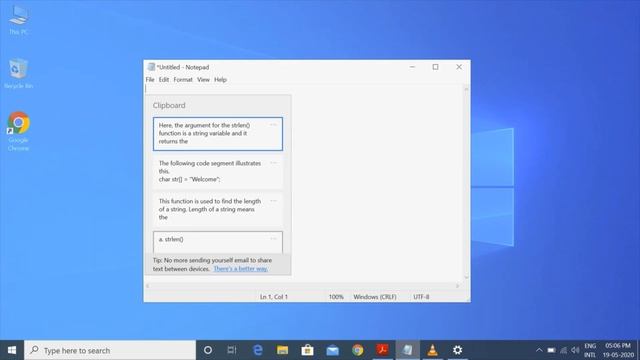Click the '100%' zoom status text
Image resolution: width=640 pixels, height=360 pixels.
pyautogui.click(x=336, y=297)
